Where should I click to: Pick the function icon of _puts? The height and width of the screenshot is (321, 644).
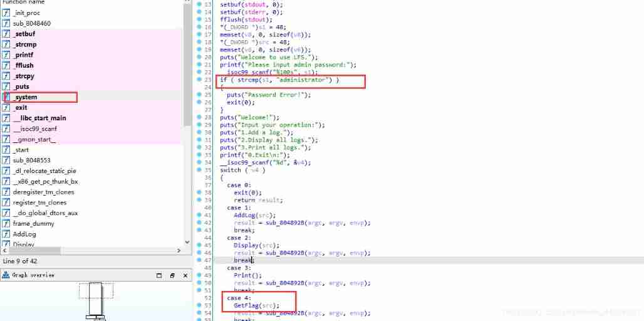(x=6, y=87)
